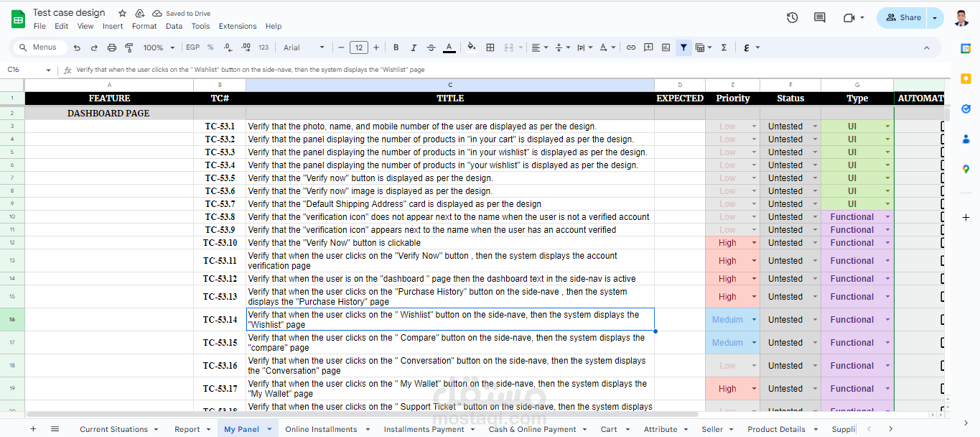Toggle Italic formatting
The image size is (980, 437).
click(414, 47)
